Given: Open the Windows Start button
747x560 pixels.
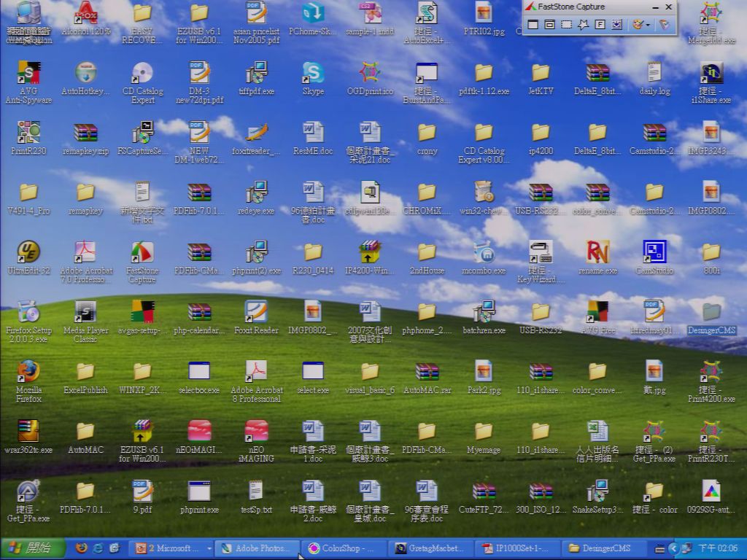Looking at the screenshot, I should click(32, 548).
